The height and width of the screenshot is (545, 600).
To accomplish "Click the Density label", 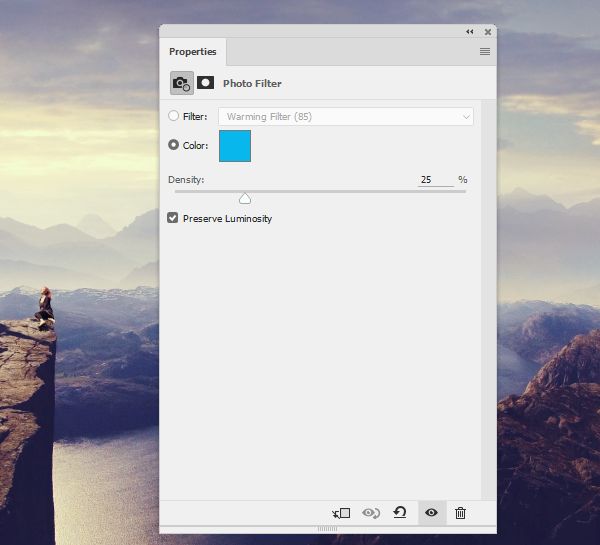I will (x=186, y=179).
